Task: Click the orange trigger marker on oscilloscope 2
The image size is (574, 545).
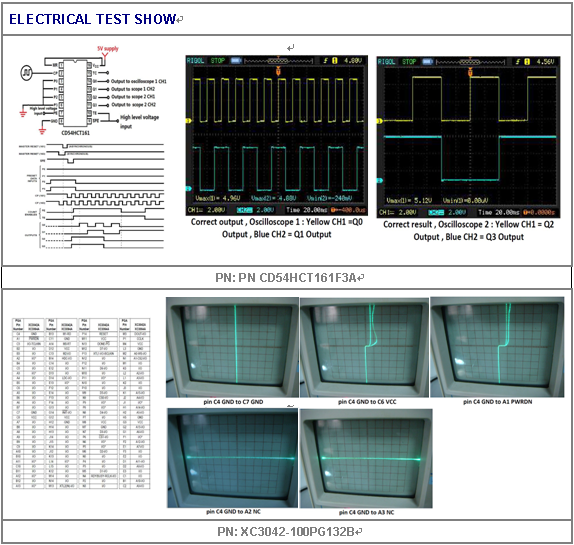Action: (471, 72)
